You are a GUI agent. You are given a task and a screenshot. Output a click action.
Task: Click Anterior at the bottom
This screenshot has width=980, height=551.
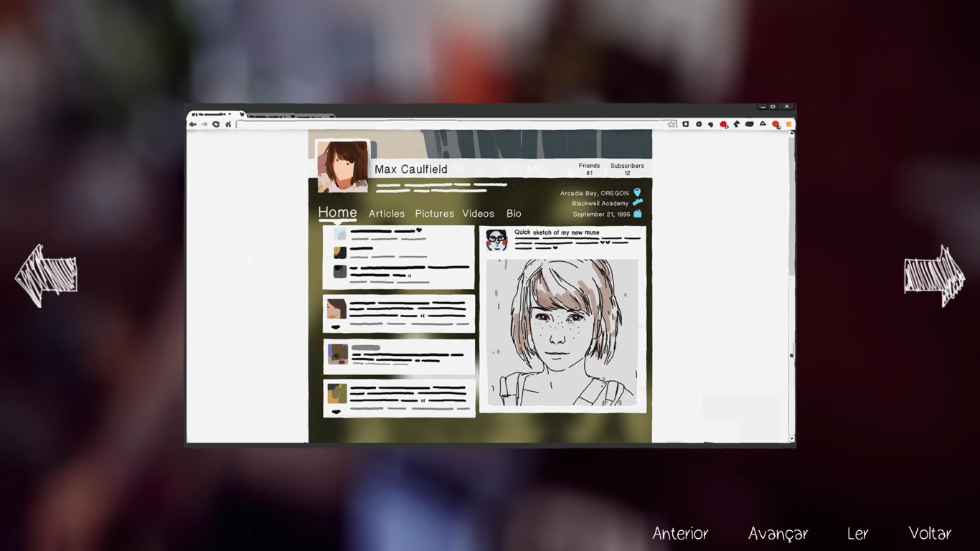tap(680, 534)
